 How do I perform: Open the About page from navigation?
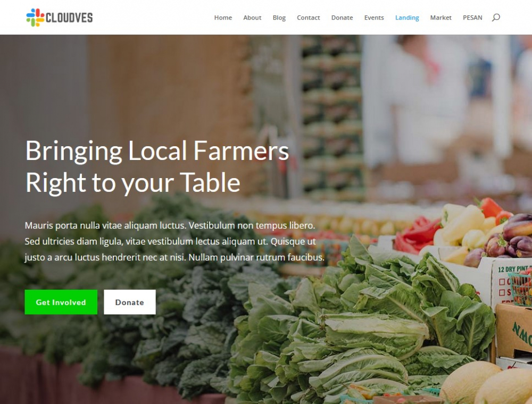tap(252, 18)
